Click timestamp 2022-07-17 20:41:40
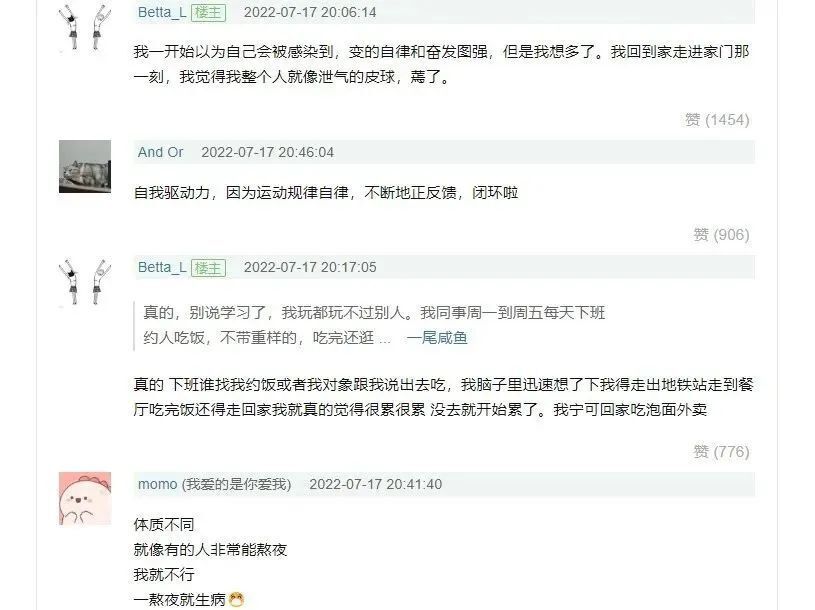 pos(375,484)
